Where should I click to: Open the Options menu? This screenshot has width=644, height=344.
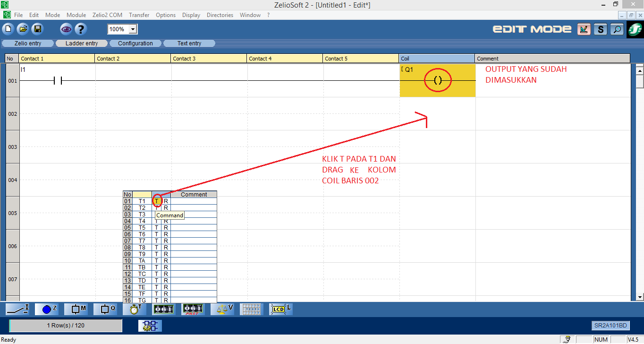(166, 15)
